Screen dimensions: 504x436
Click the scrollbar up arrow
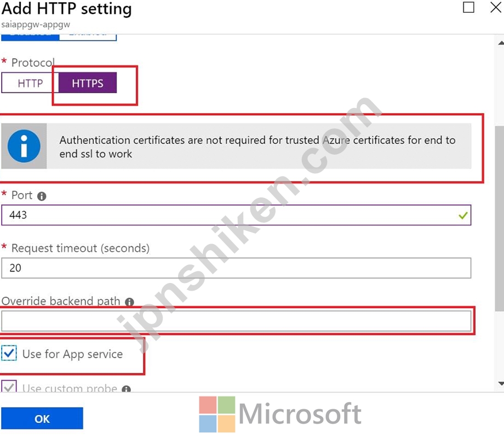coord(501,43)
